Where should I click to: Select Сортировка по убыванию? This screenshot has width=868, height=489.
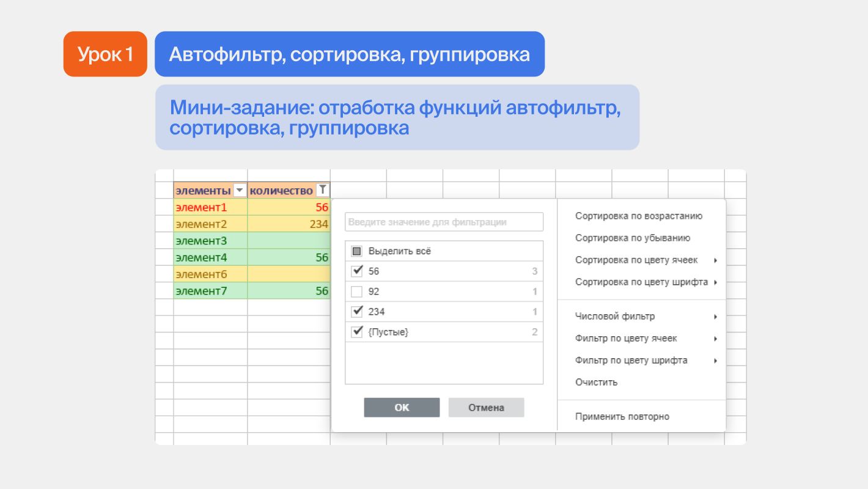632,238
